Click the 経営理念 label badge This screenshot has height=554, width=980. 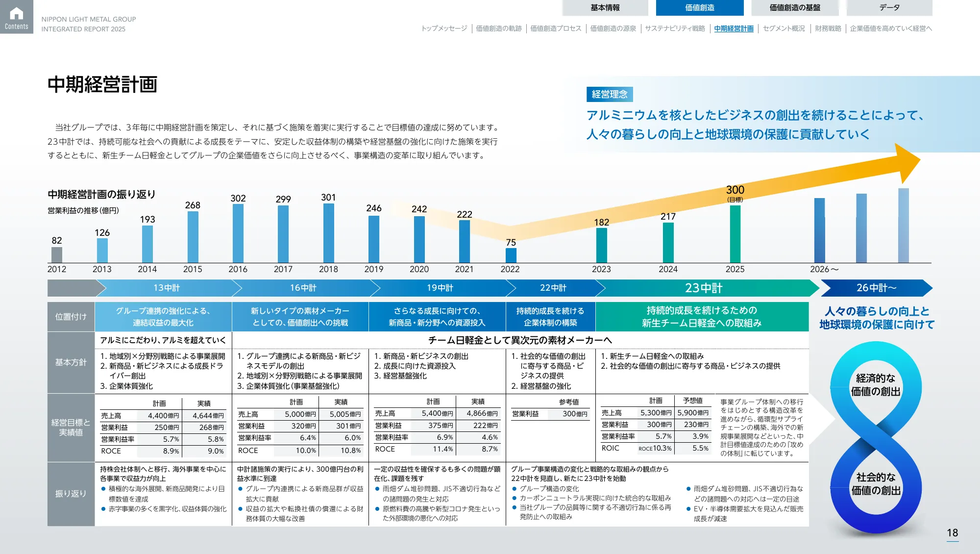tap(610, 93)
